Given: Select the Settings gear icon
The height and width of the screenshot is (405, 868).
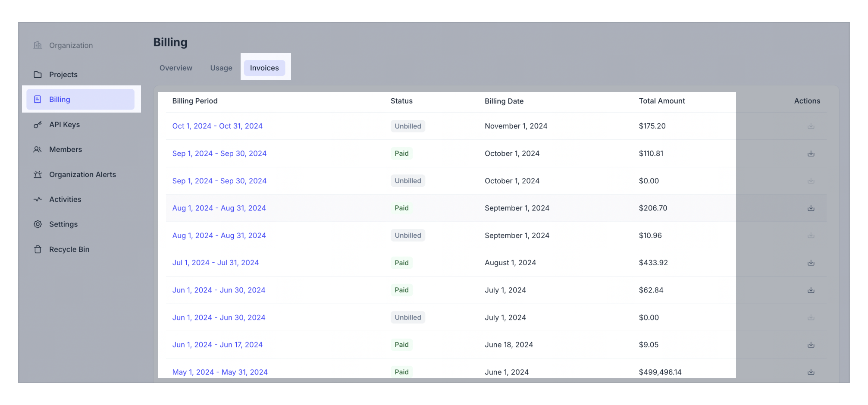Looking at the screenshot, I should coord(38,224).
